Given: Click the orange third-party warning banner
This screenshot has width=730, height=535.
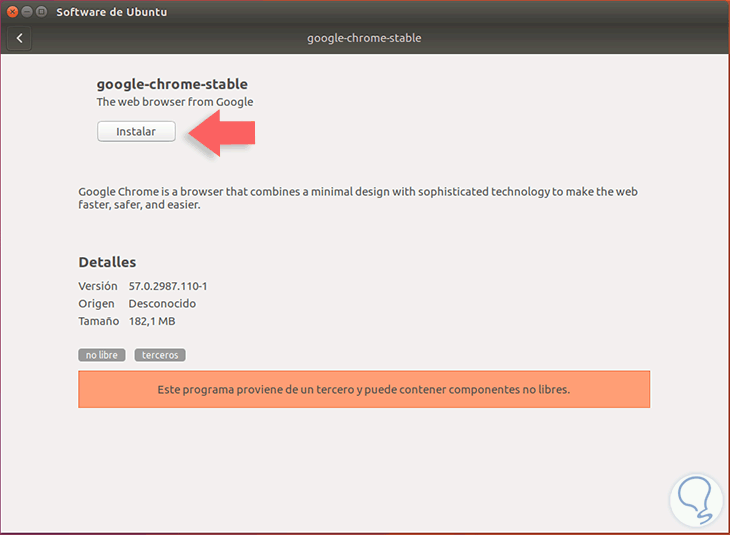Looking at the screenshot, I should 364,389.
